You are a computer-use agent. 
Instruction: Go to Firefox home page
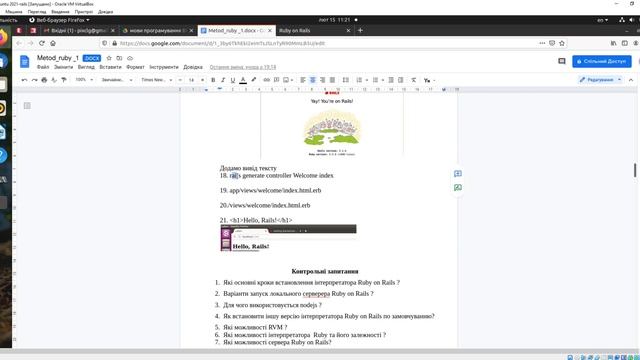[x=53, y=43]
